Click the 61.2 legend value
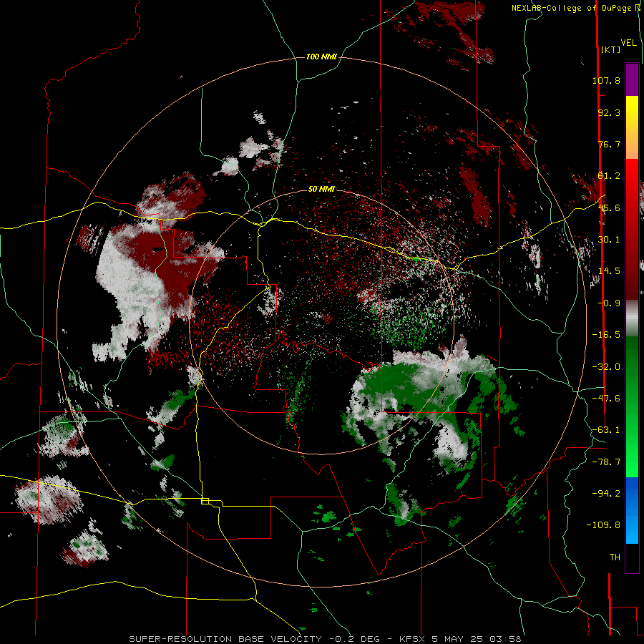Screen dimensions: 644x644 pos(609,176)
